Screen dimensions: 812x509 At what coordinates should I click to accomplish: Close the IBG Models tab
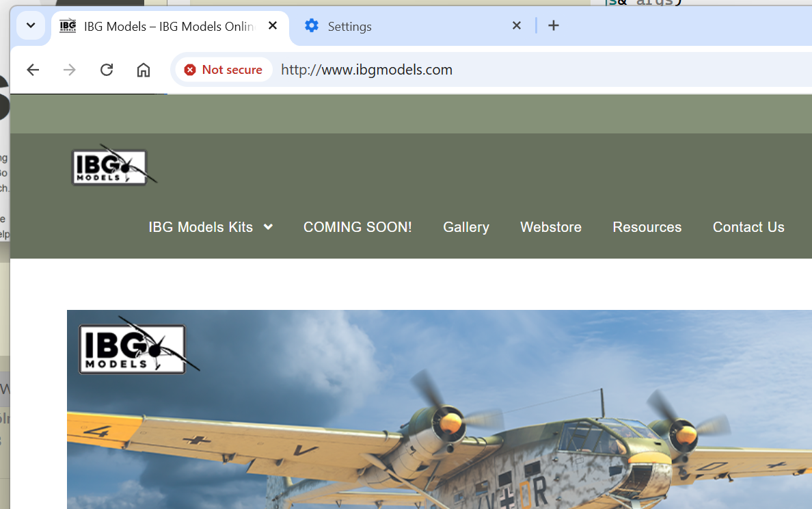point(273,26)
